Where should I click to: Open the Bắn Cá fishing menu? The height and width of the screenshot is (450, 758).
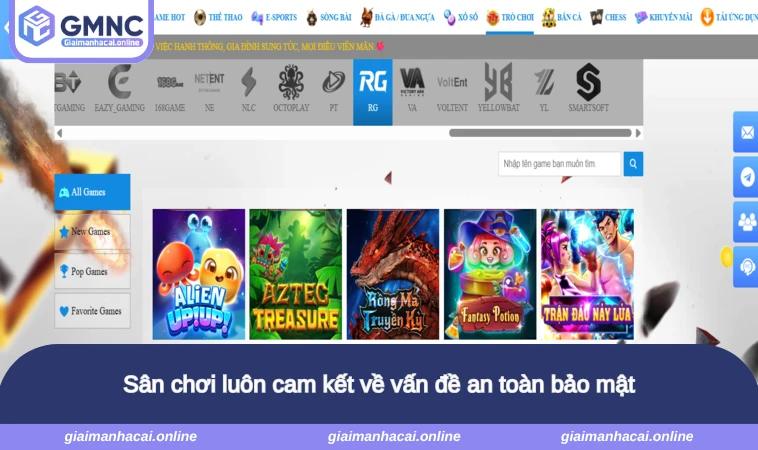tap(562, 17)
